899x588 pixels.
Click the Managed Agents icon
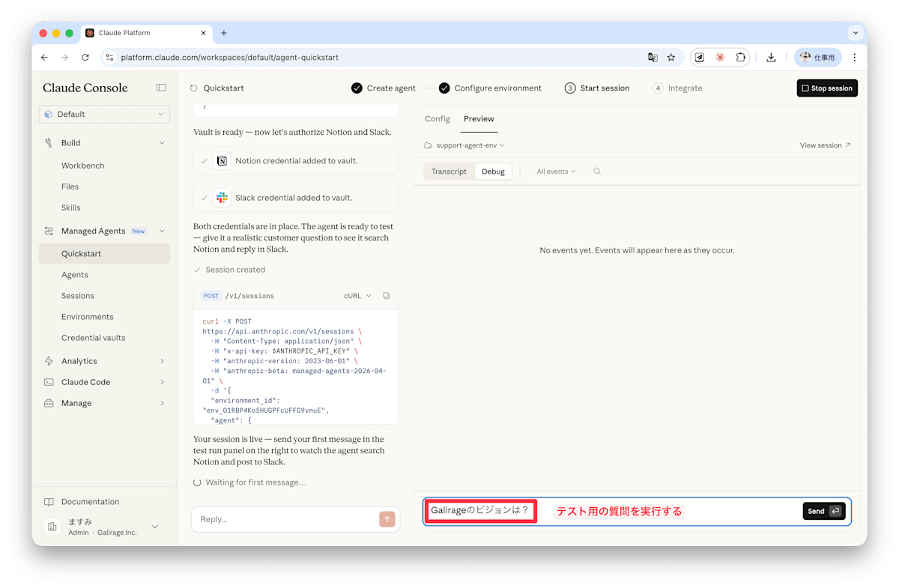coord(49,231)
